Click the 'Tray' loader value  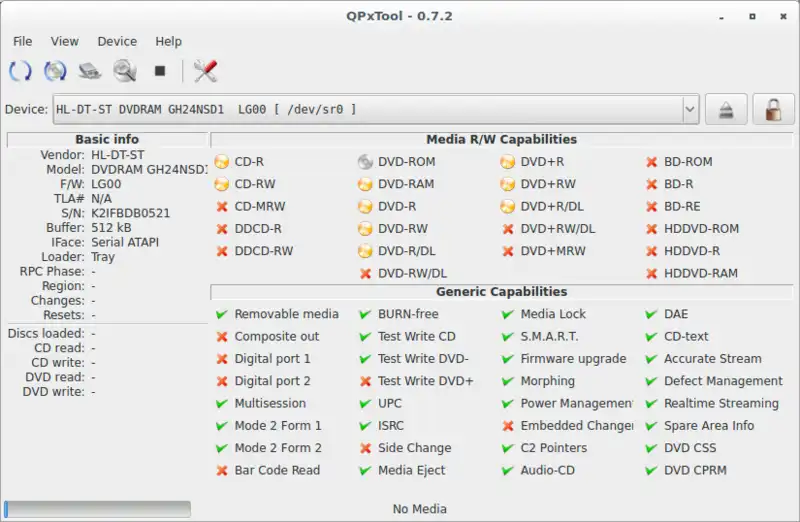pos(103,257)
